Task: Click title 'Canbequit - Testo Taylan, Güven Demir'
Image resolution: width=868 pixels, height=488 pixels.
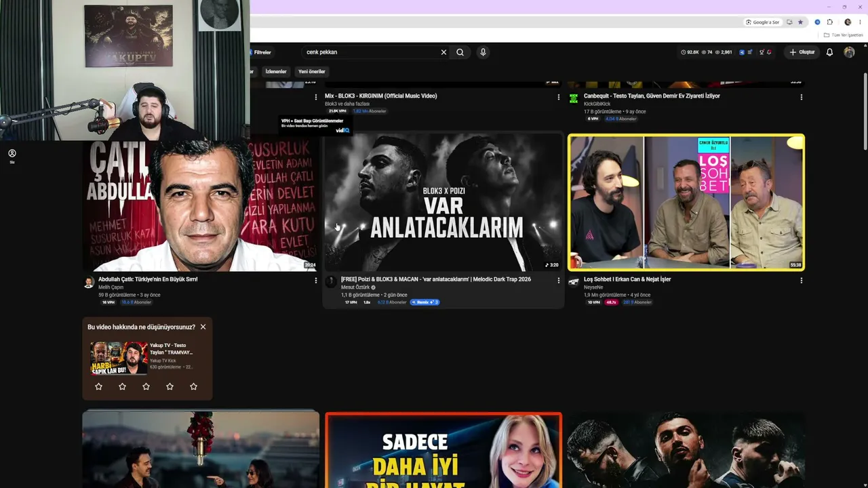Action: [x=652, y=96]
